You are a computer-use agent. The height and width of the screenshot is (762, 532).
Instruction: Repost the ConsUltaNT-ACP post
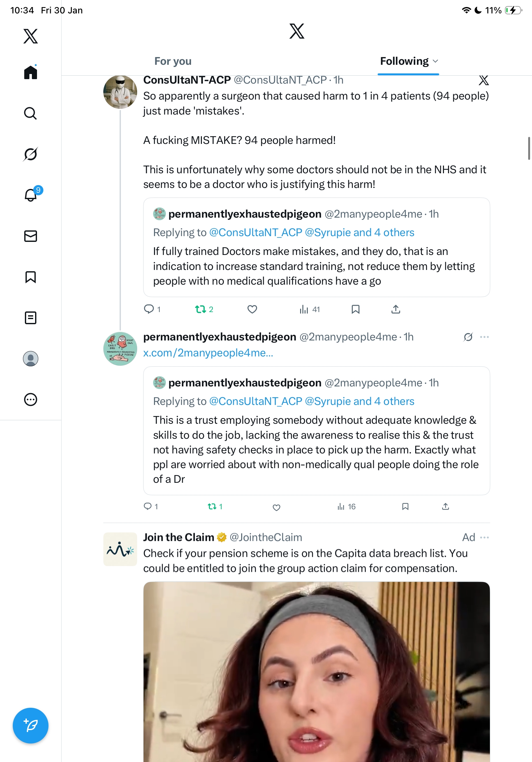coord(200,309)
